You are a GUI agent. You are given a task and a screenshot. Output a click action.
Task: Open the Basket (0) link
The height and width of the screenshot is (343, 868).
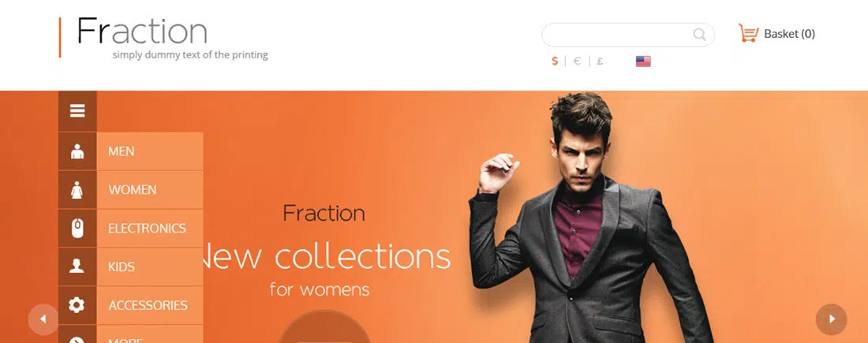point(789,34)
